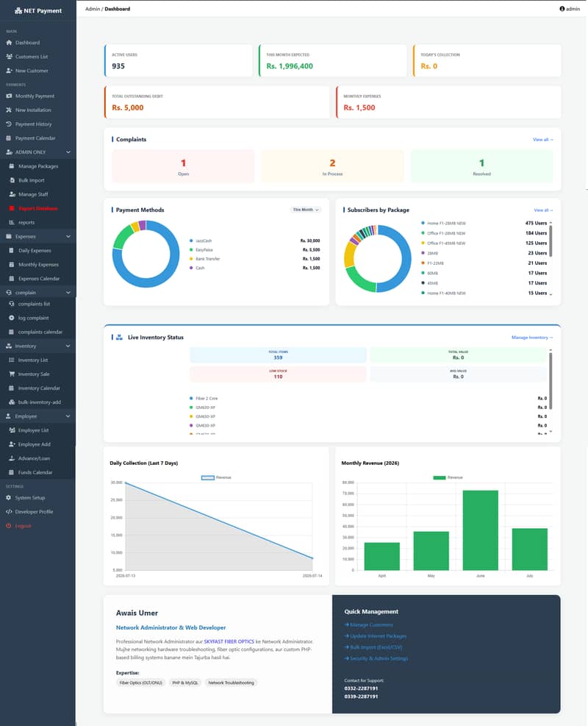Click the New Installation tools icon
This screenshot has width=588, height=726.
coord(9,110)
